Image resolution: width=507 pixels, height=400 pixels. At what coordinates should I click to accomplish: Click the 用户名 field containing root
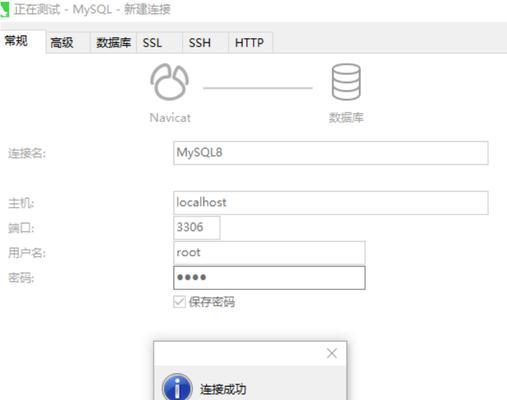click(x=269, y=253)
